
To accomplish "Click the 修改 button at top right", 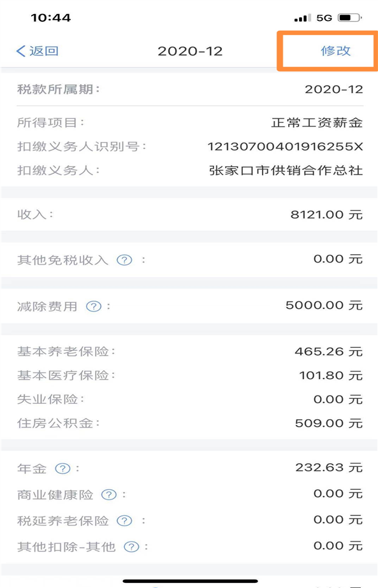I will click(335, 50).
